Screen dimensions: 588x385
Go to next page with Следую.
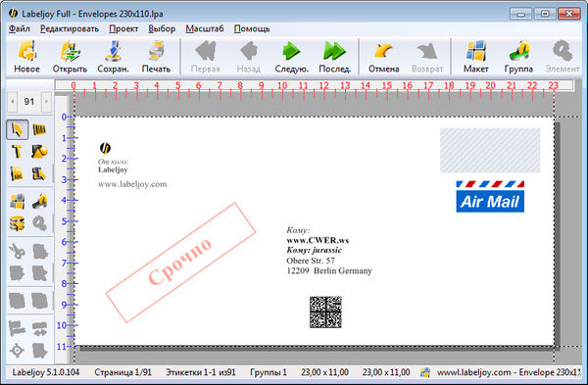tap(291, 57)
